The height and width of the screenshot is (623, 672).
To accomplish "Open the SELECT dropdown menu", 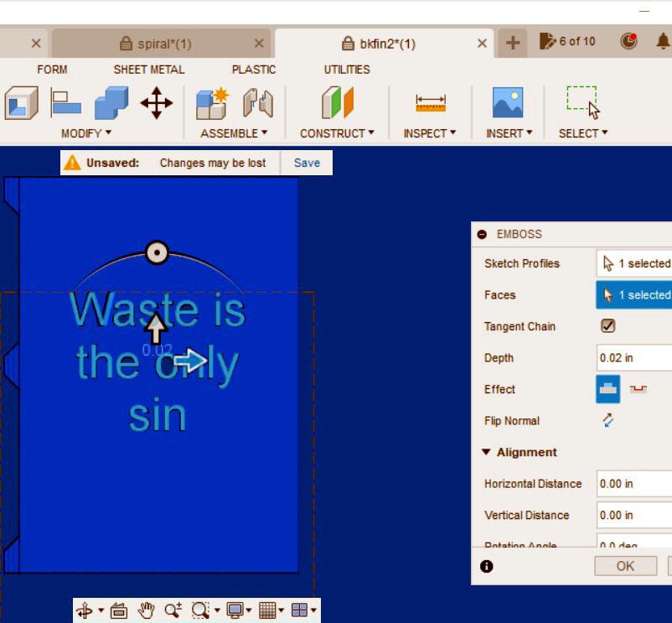I will [583, 133].
